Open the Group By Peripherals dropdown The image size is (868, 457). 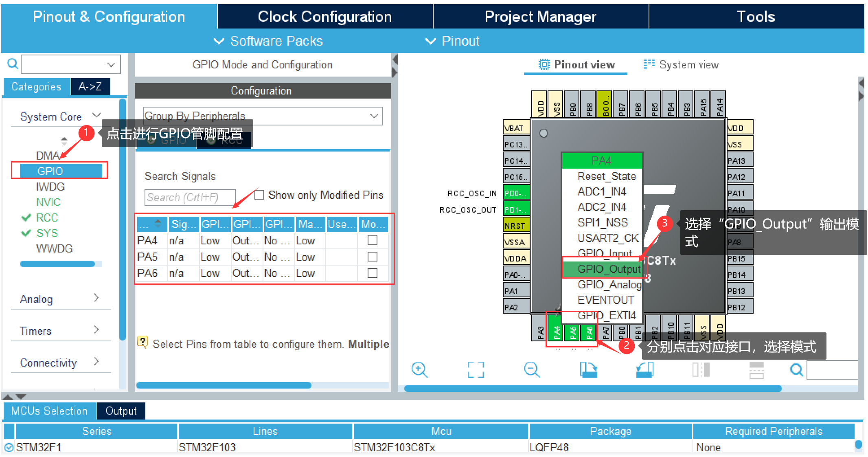373,116
